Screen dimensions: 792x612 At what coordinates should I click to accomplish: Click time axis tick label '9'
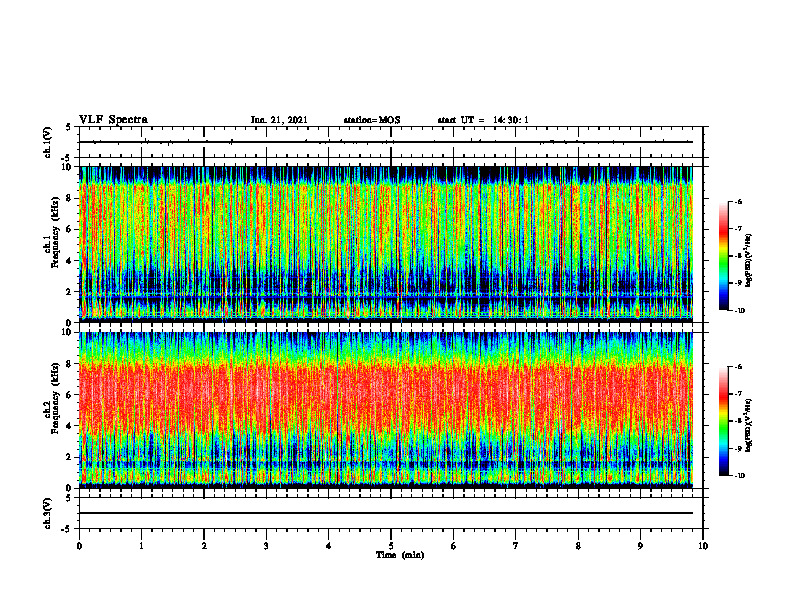pos(640,546)
